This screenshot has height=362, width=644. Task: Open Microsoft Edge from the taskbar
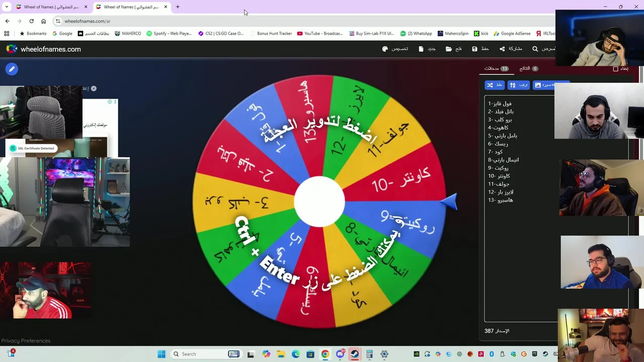(x=296, y=354)
